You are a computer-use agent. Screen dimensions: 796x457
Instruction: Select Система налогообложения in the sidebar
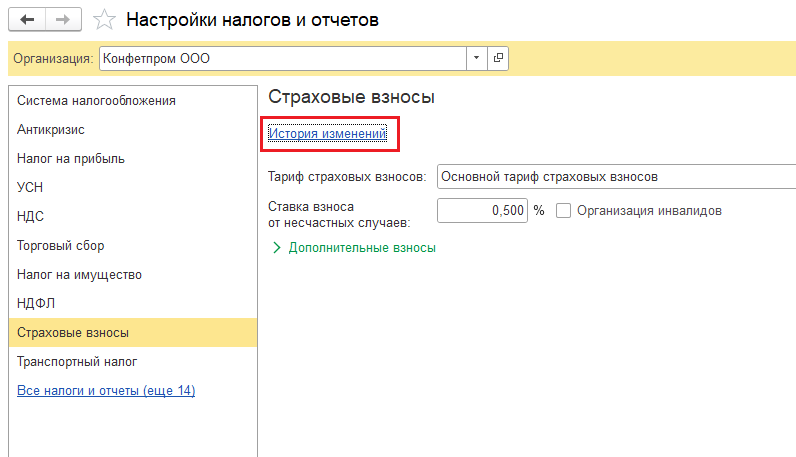point(133,101)
